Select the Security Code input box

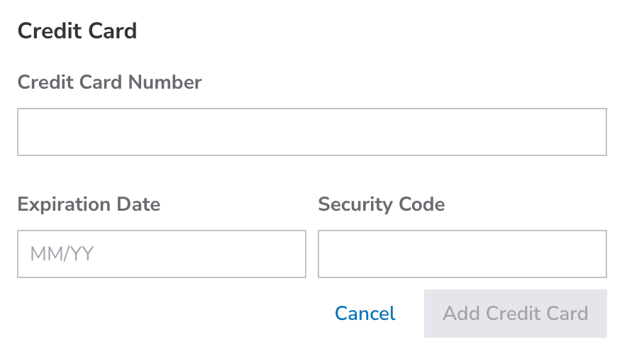point(462,254)
